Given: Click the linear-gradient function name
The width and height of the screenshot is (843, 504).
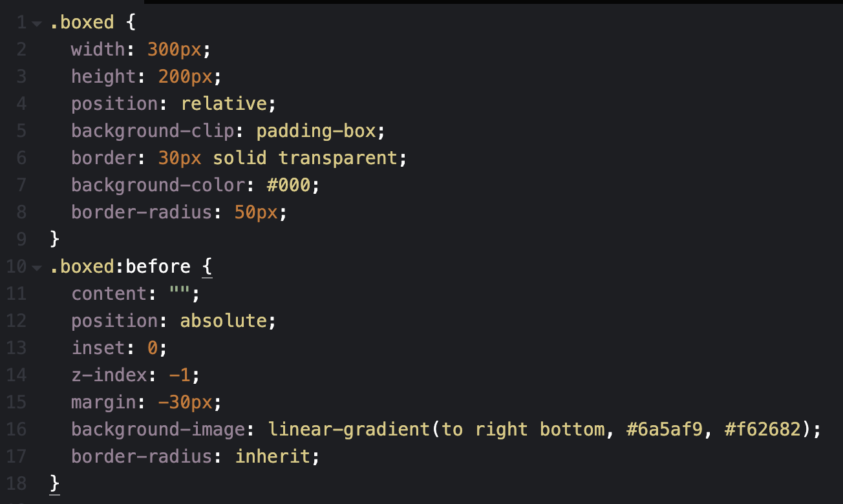Looking at the screenshot, I should (348, 430).
